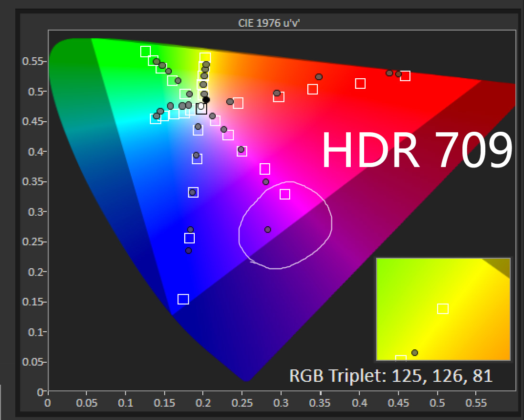Click the RGB Triplet: 125, 126, 81 readout
The image size is (524, 420).
pos(391,376)
